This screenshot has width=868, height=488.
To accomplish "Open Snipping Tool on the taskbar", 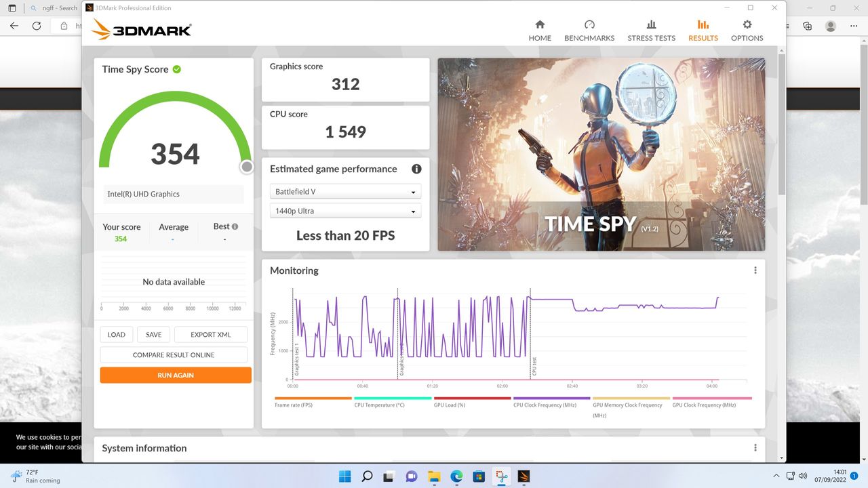I will pyautogui.click(x=501, y=476).
